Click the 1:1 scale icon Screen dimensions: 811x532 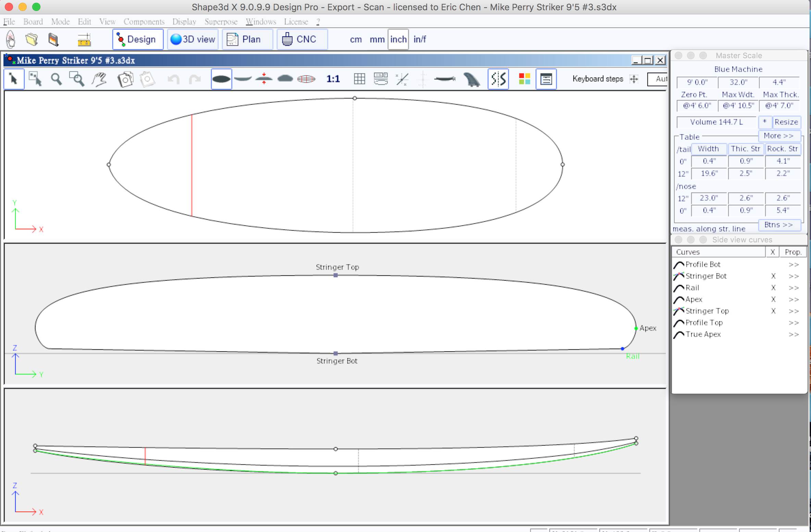pyautogui.click(x=333, y=79)
